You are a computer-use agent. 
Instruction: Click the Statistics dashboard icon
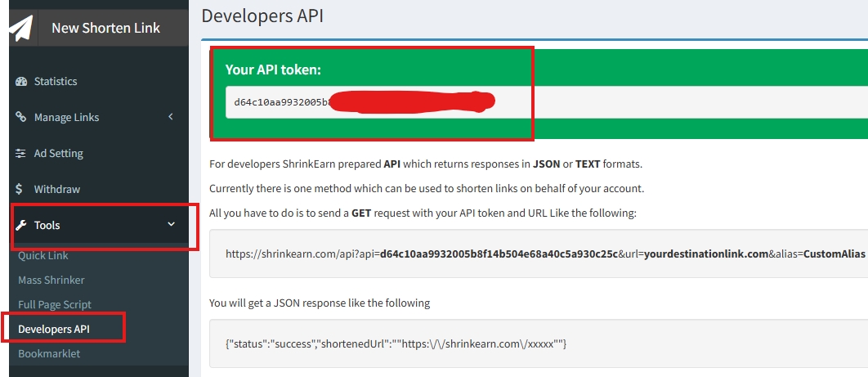21,82
